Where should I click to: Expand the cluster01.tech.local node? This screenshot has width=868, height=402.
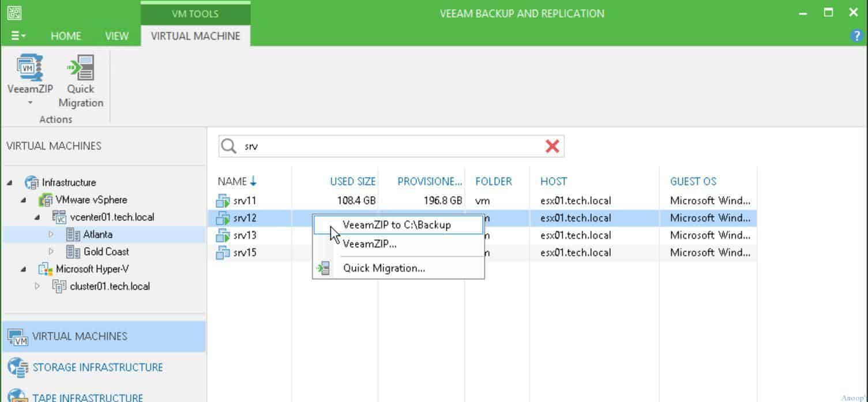click(37, 286)
